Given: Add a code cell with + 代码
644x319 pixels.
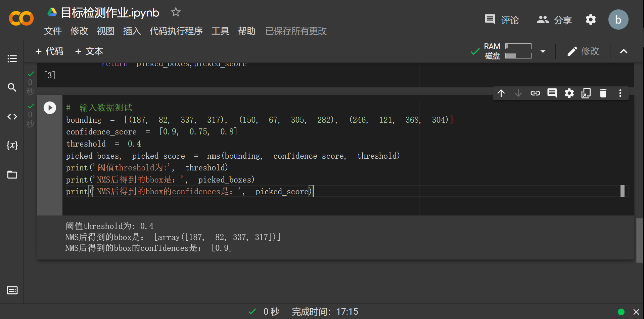Looking at the screenshot, I should tap(49, 51).
